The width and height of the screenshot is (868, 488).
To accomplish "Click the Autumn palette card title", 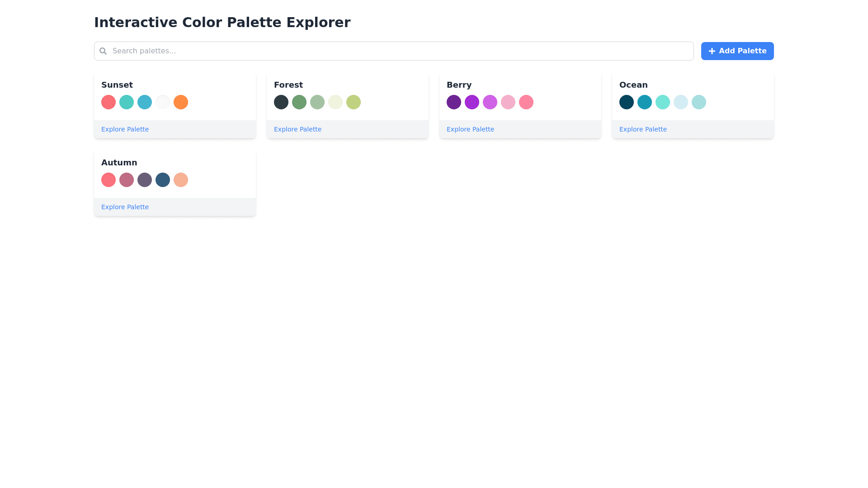I will (119, 163).
